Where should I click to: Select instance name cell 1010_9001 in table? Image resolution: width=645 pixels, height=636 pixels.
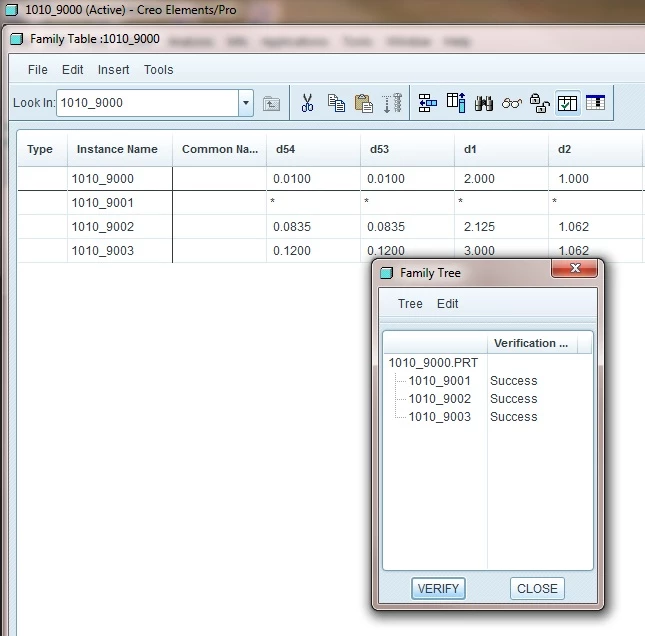point(120,203)
